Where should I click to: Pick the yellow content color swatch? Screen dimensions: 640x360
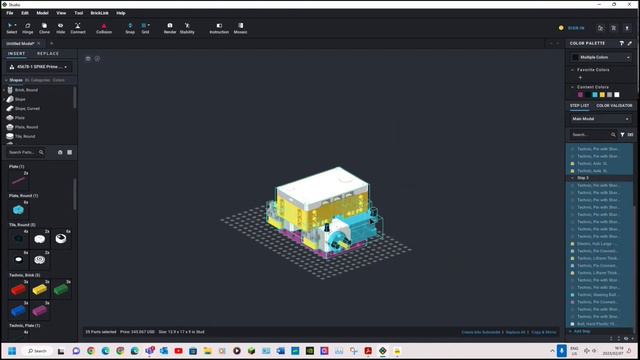click(x=602, y=95)
